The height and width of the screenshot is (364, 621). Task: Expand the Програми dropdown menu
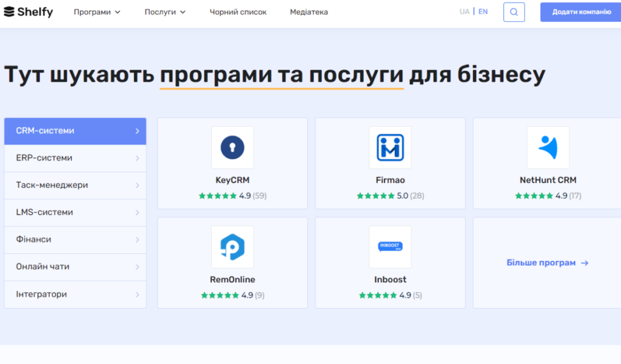97,11
